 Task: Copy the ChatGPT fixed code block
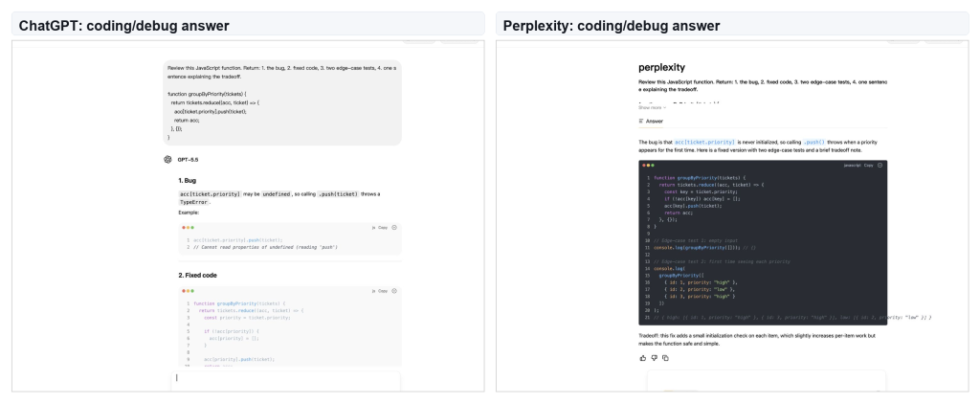point(383,291)
